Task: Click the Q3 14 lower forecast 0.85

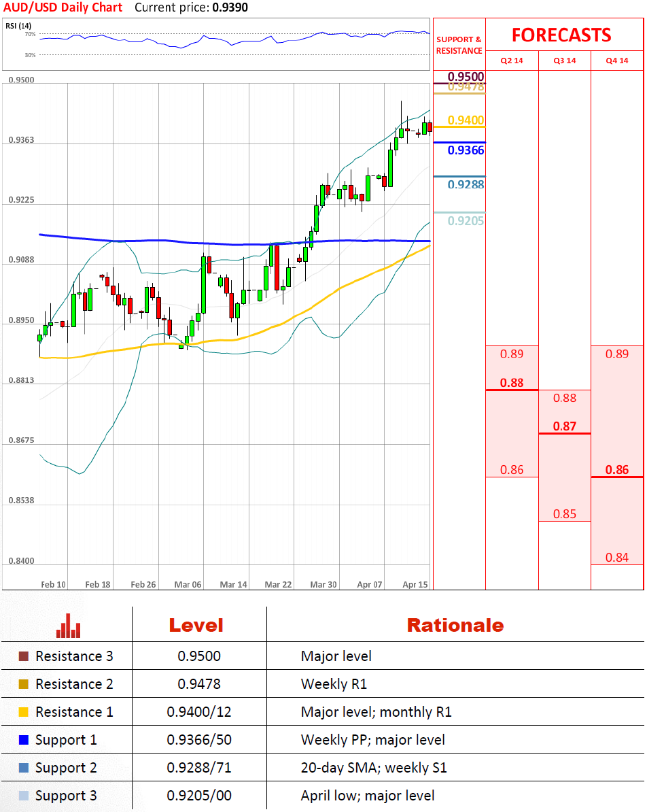Action: [x=564, y=513]
